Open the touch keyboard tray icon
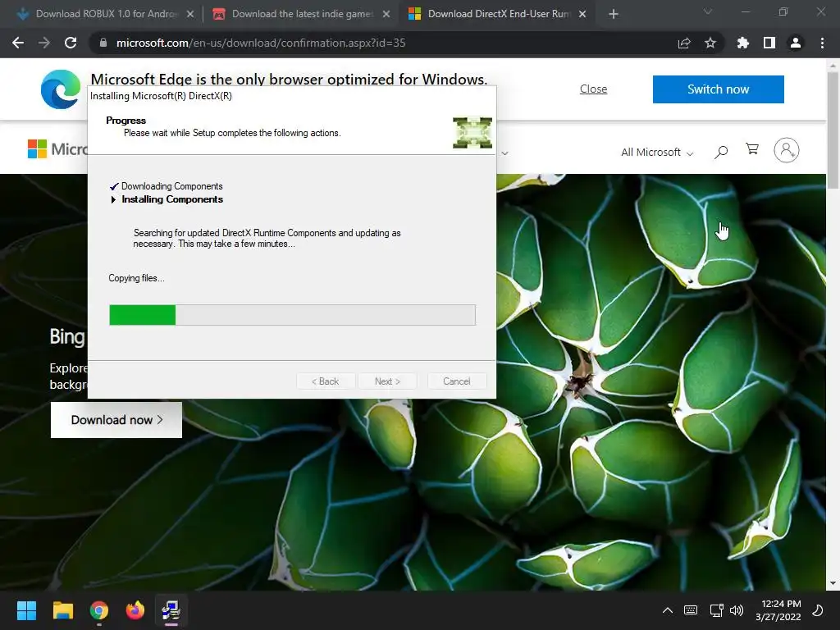This screenshot has width=840, height=630. tap(691, 610)
